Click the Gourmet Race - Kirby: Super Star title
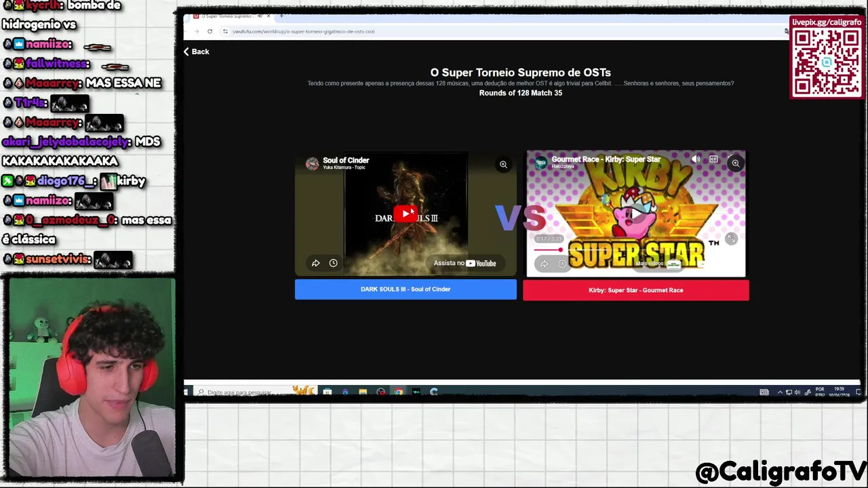This screenshot has height=488, width=868. click(606, 159)
